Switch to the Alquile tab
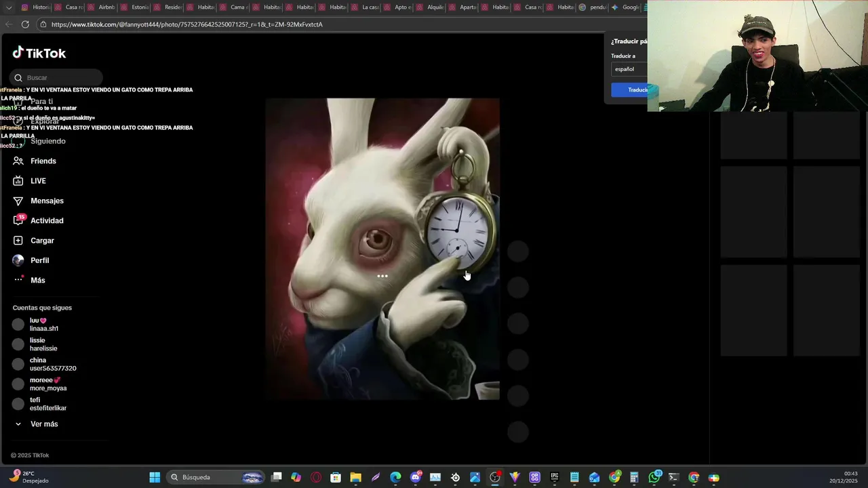 tap(429, 7)
